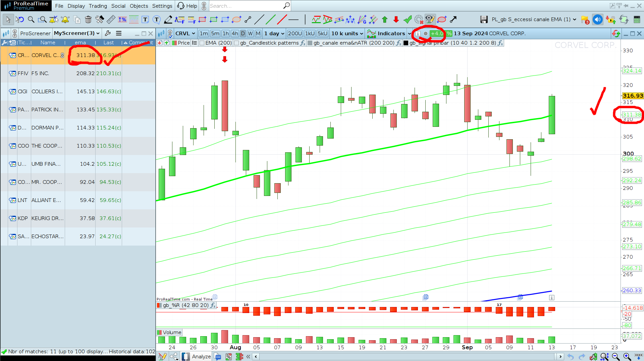Toggle the drawings visibility eye icon
The width and height of the screenshot is (644, 361).
430,19
